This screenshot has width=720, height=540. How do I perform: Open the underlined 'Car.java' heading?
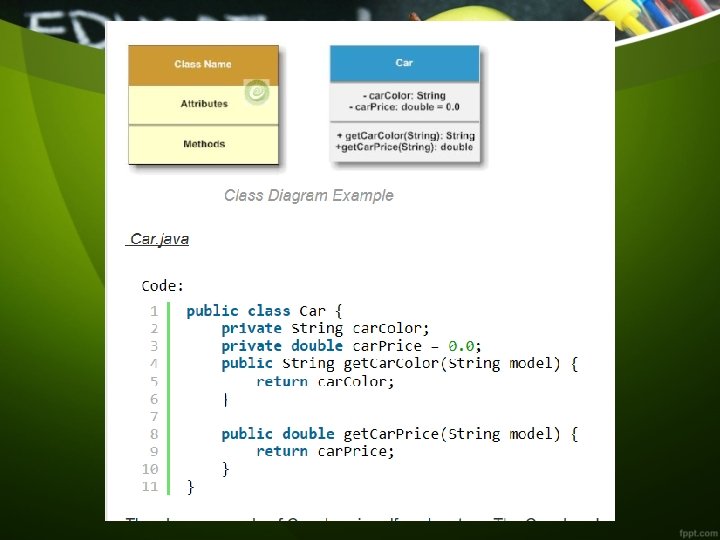[159, 239]
